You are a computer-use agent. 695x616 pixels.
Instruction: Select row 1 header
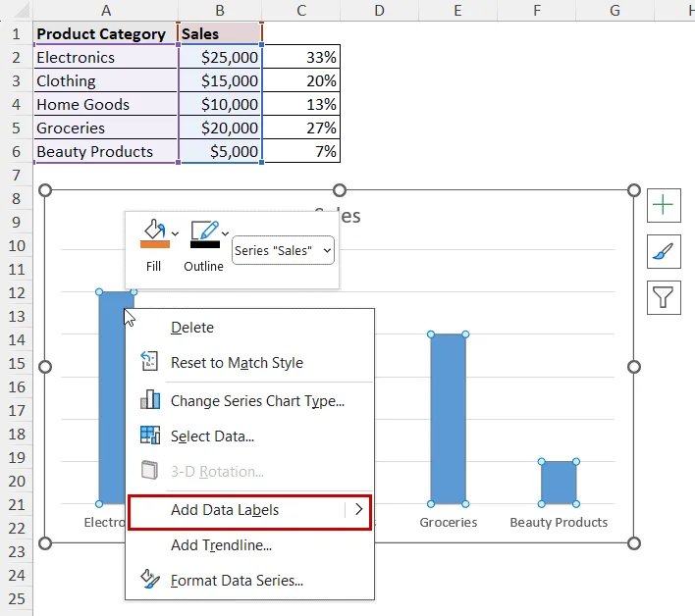(x=17, y=33)
